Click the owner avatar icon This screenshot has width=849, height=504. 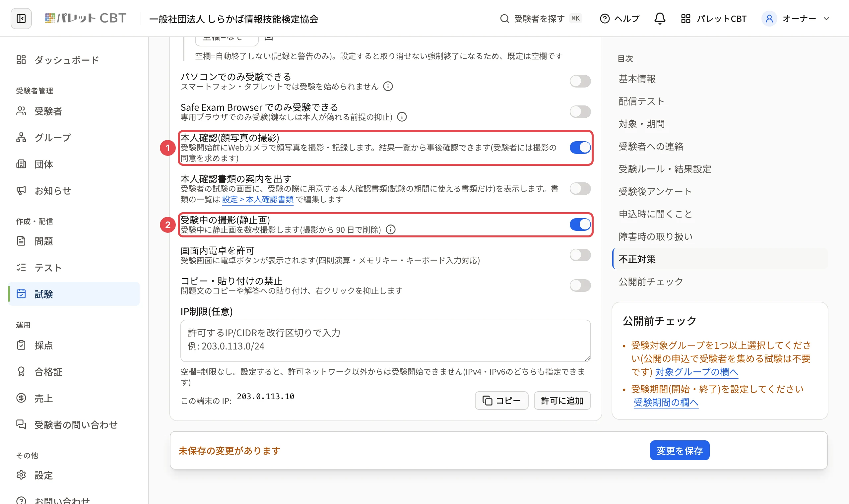(x=769, y=18)
